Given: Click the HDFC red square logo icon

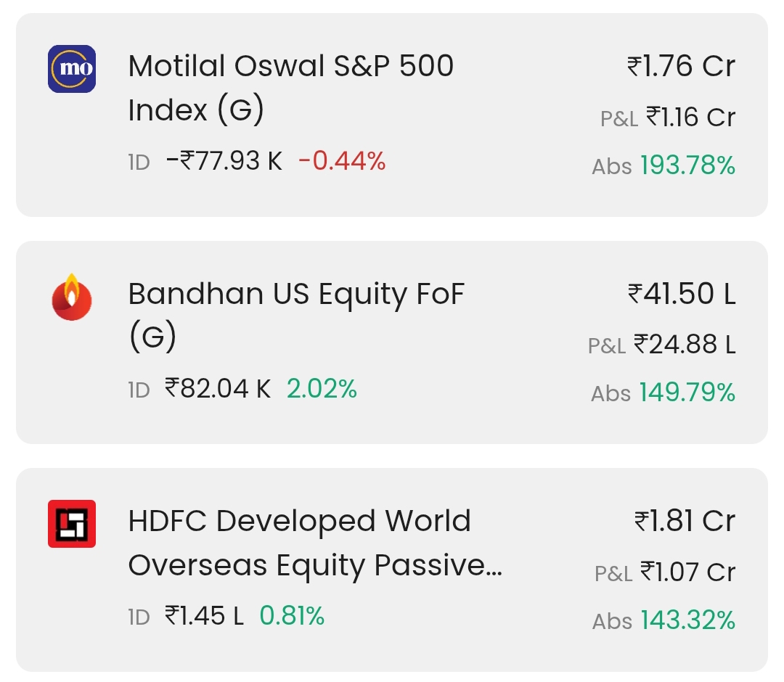Looking at the screenshot, I should tap(71, 524).
